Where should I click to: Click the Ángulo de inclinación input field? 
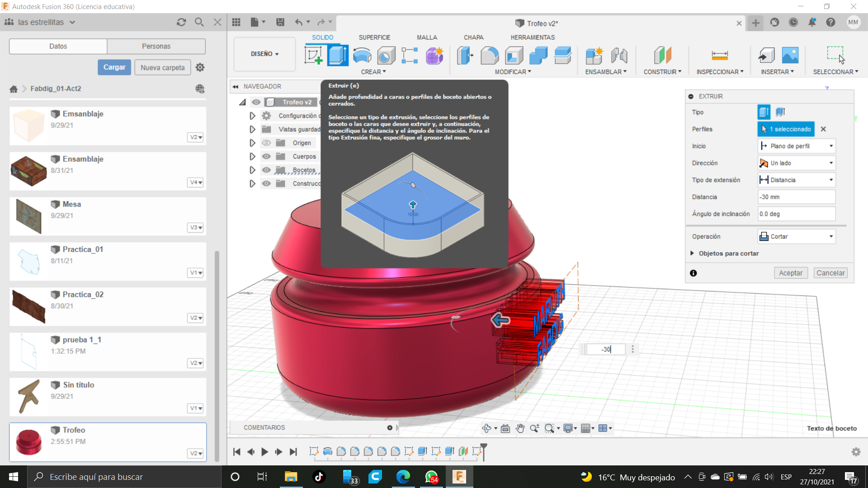point(796,214)
